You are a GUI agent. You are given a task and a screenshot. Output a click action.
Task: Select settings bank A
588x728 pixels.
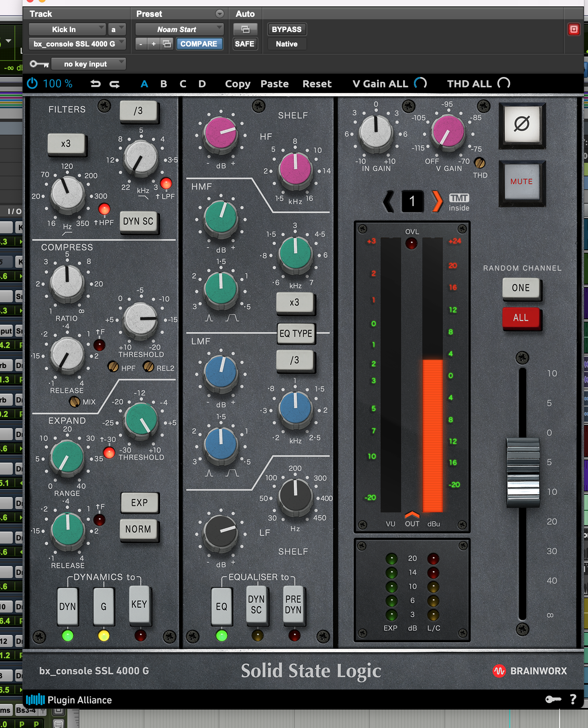[144, 84]
